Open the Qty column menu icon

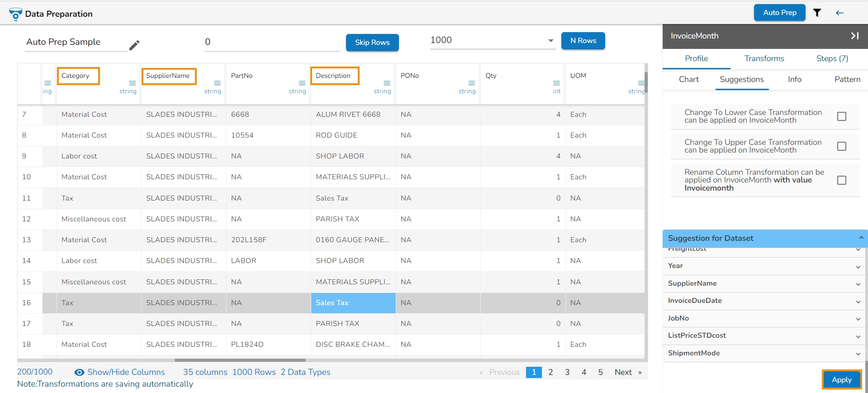556,83
